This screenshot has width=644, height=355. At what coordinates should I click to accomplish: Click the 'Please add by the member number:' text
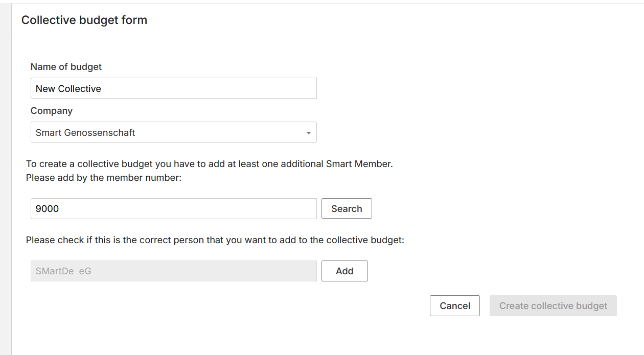[x=104, y=178]
